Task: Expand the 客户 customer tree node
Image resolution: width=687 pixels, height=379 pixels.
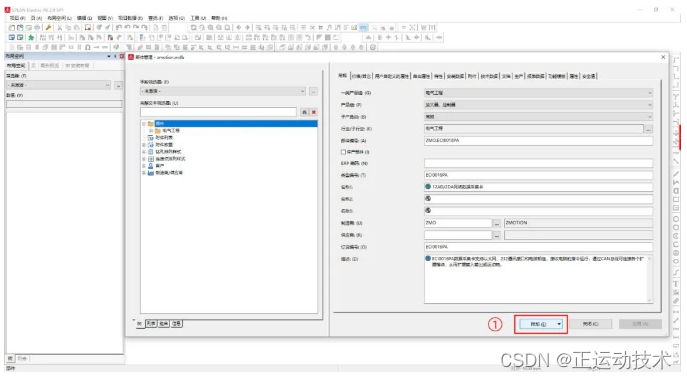Action: click(x=144, y=166)
